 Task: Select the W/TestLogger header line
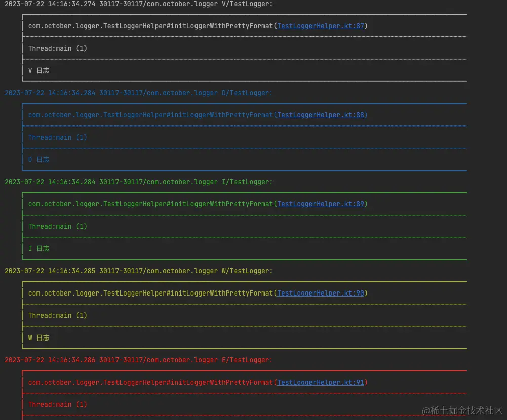click(x=138, y=271)
